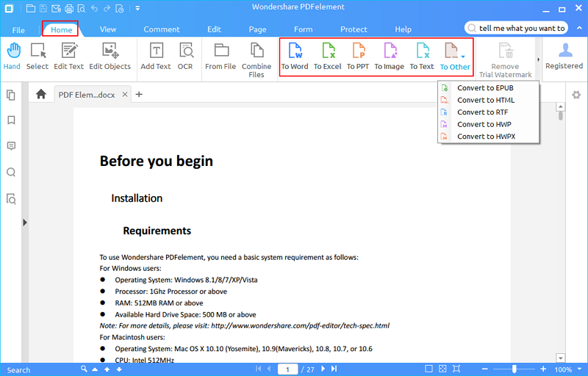Go to the first page
The width and height of the screenshot is (588, 376).
(x=259, y=369)
